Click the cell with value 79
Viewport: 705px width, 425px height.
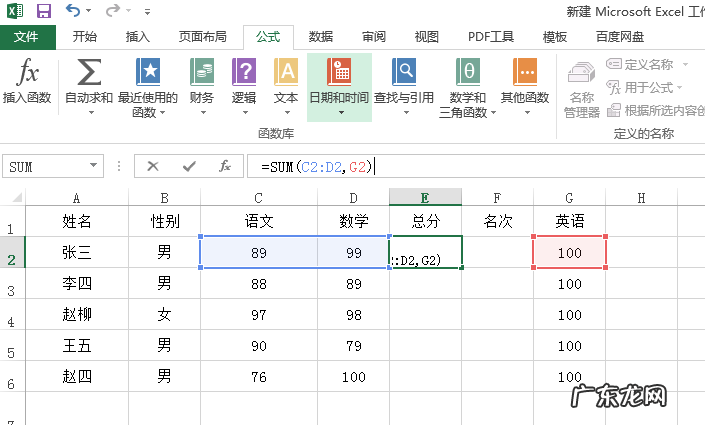point(353,345)
